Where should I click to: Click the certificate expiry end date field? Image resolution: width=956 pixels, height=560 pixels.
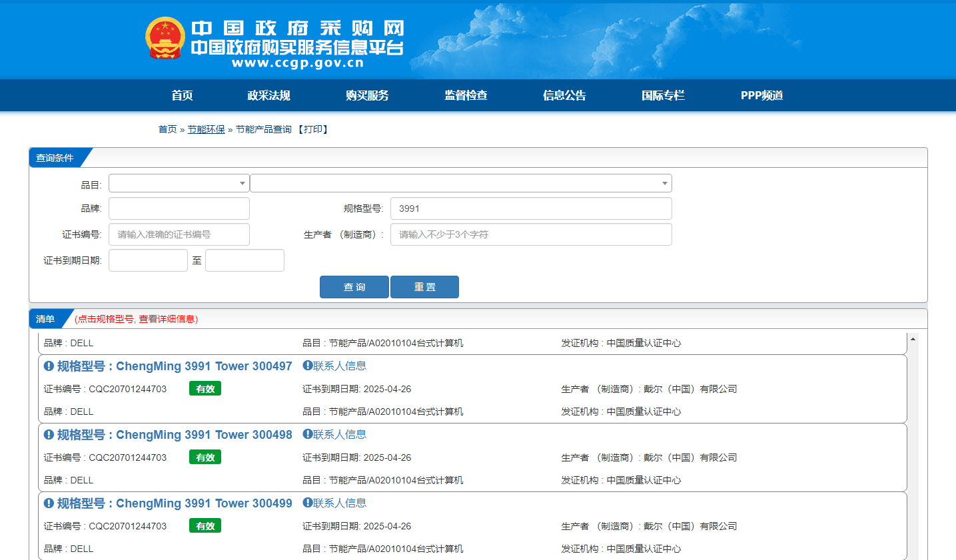[x=244, y=260]
